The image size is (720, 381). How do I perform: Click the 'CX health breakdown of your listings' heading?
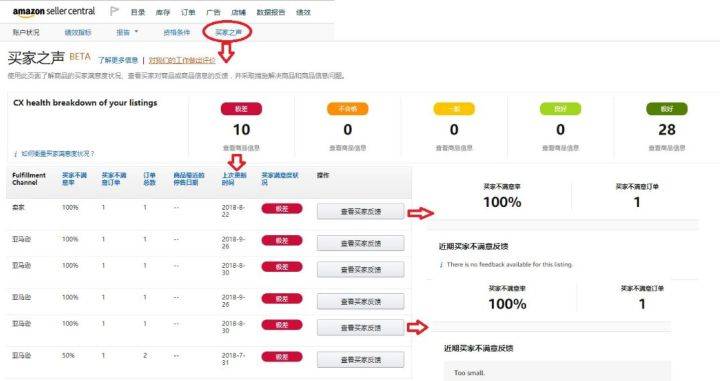85,103
